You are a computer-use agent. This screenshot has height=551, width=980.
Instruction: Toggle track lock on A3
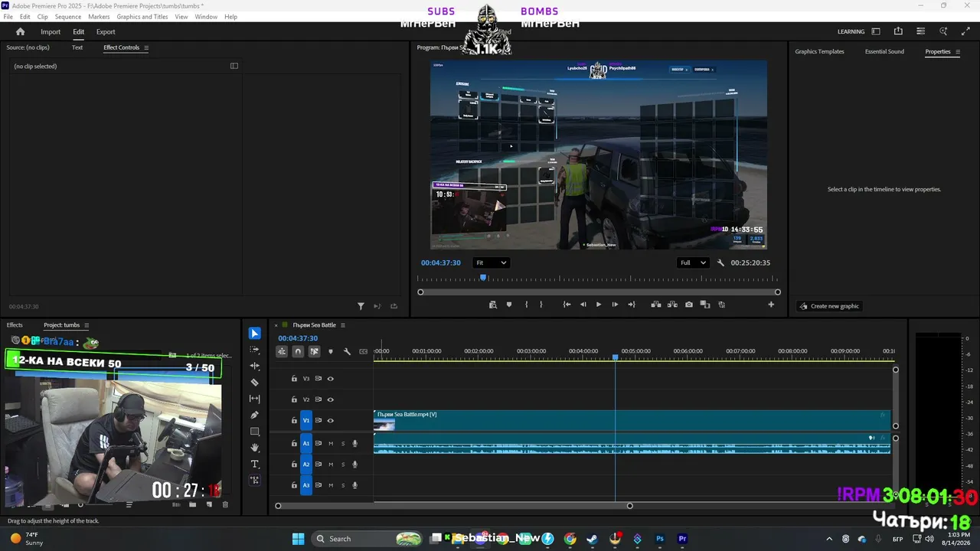(x=294, y=485)
